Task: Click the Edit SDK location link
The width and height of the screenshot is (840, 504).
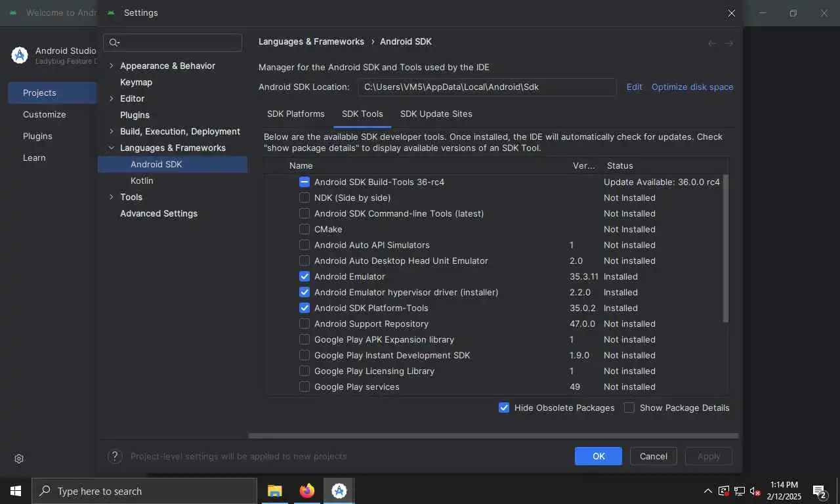Action: tap(634, 87)
